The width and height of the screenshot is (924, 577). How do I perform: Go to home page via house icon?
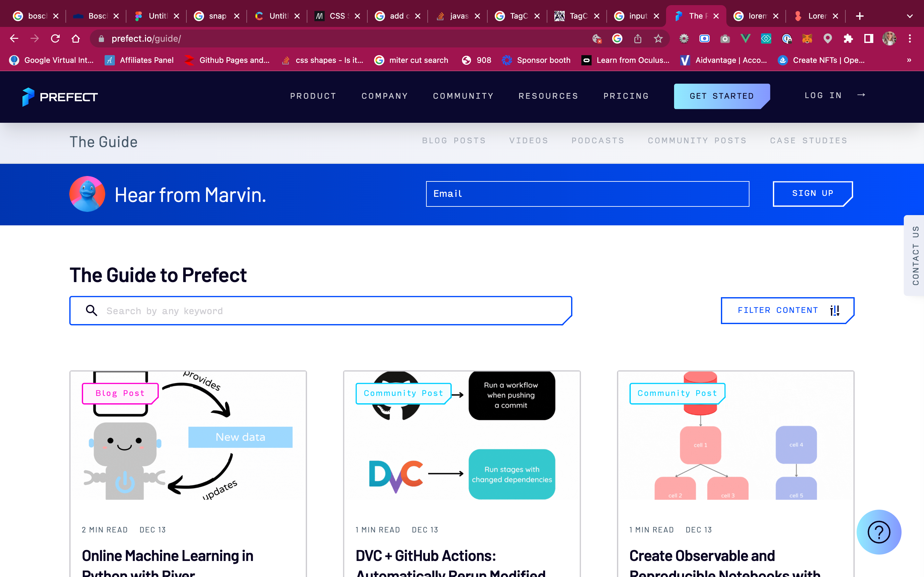tap(76, 38)
